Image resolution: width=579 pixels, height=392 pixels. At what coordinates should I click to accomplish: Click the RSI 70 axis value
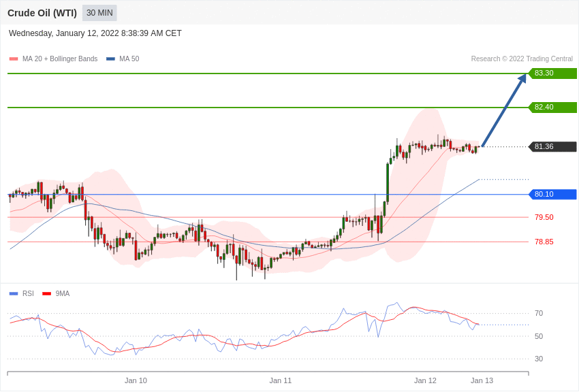click(x=539, y=314)
